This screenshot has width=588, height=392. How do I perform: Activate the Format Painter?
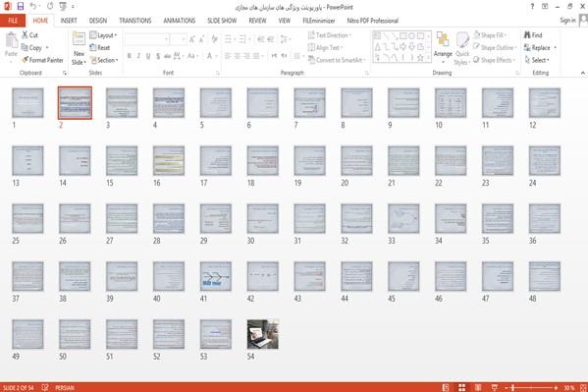[x=42, y=60]
